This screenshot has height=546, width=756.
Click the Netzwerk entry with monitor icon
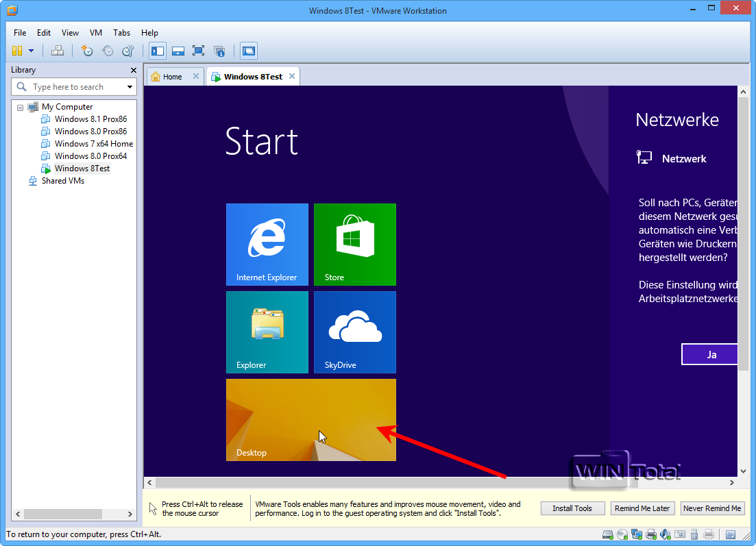point(671,158)
